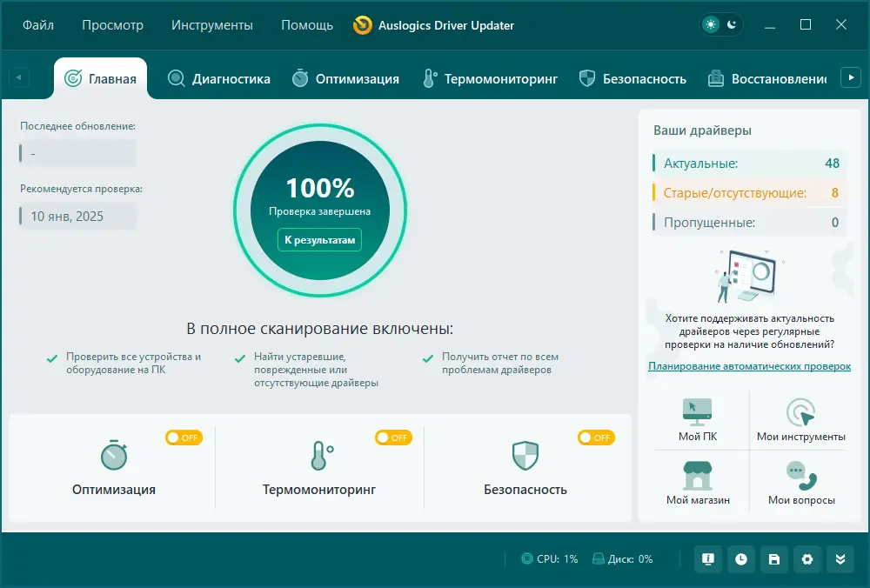Активировать переключатель «Безопасность»
This screenshot has width=870, height=588.
pyautogui.click(x=596, y=438)
